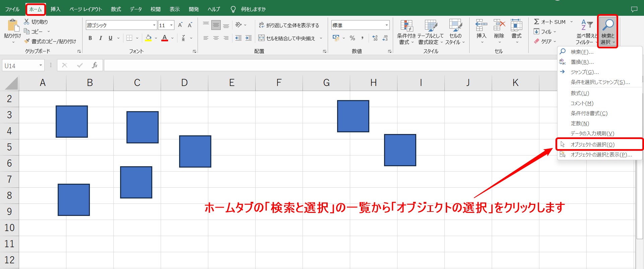Viewport: 644px width, 269px height.
Task: Toggle left text alignment
Action: [206, 38]
